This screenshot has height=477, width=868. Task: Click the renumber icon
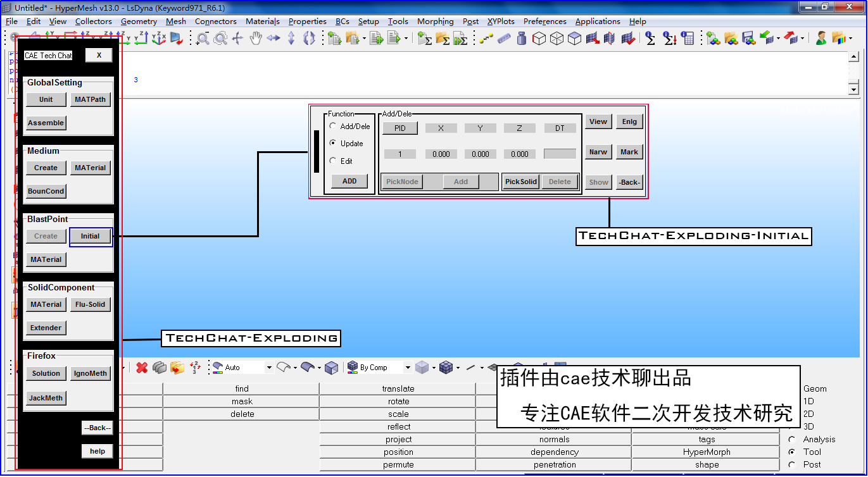pyautogui.click(x=195, y=368)
